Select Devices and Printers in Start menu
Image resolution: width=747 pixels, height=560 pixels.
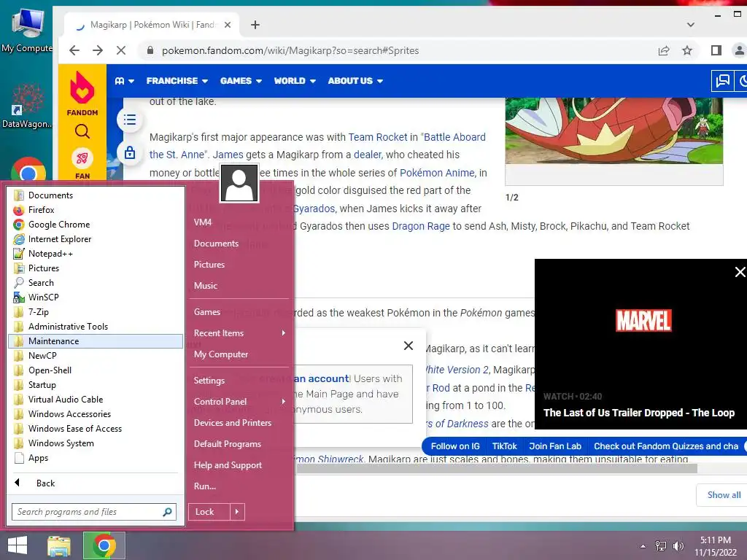233,423
